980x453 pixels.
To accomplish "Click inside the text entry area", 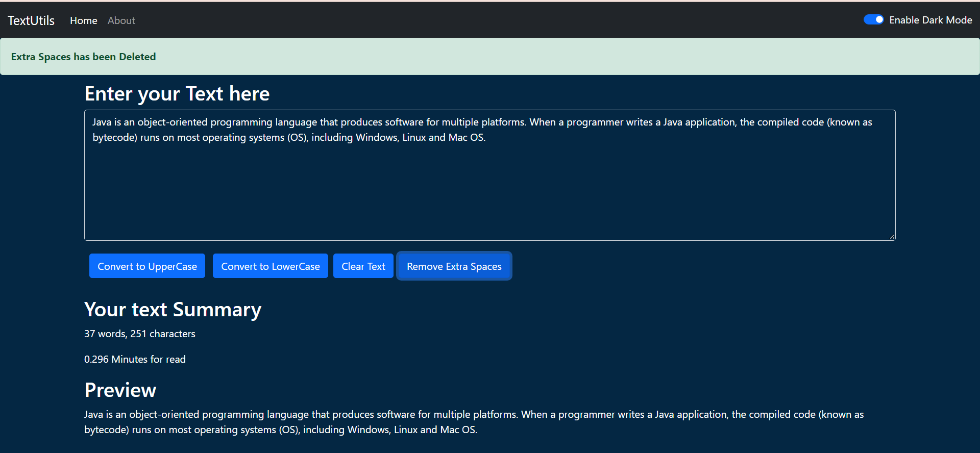I will pyautogui.click(x=490, y=189).
